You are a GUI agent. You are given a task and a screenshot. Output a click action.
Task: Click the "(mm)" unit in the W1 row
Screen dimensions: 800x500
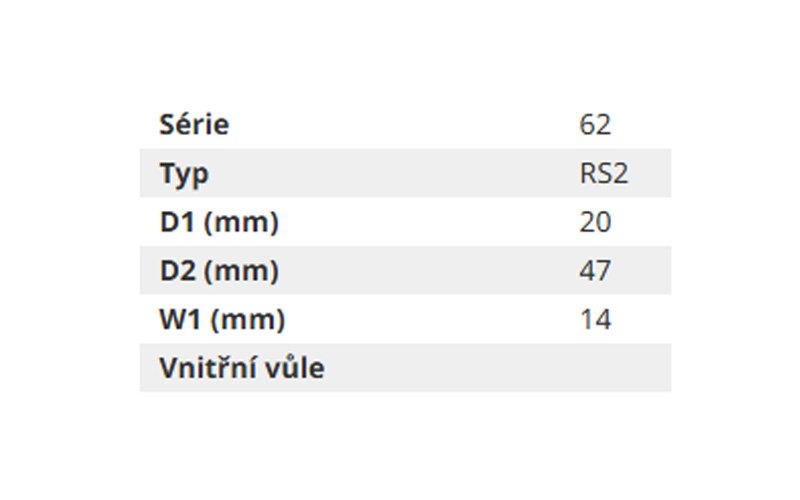tap(247, 320)
